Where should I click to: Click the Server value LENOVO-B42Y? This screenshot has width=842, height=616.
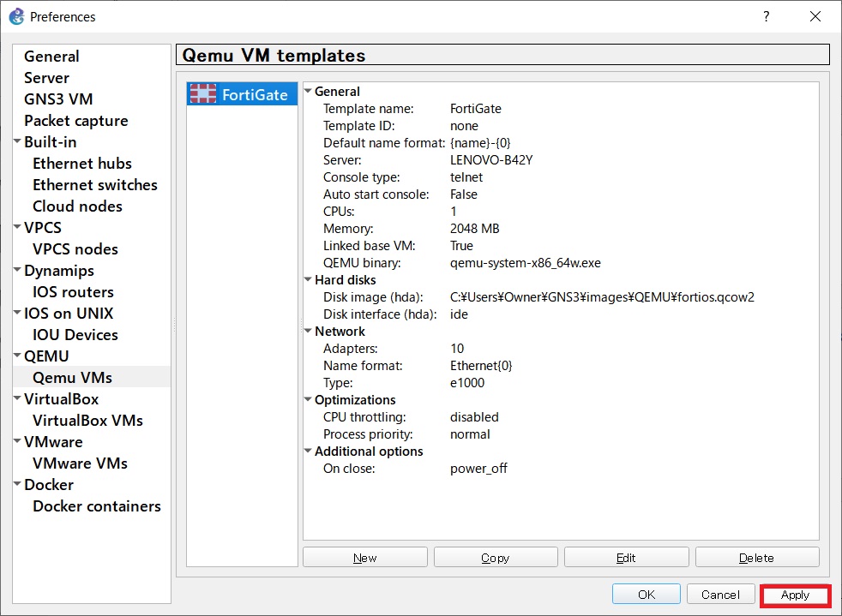[x=491, y=160]
